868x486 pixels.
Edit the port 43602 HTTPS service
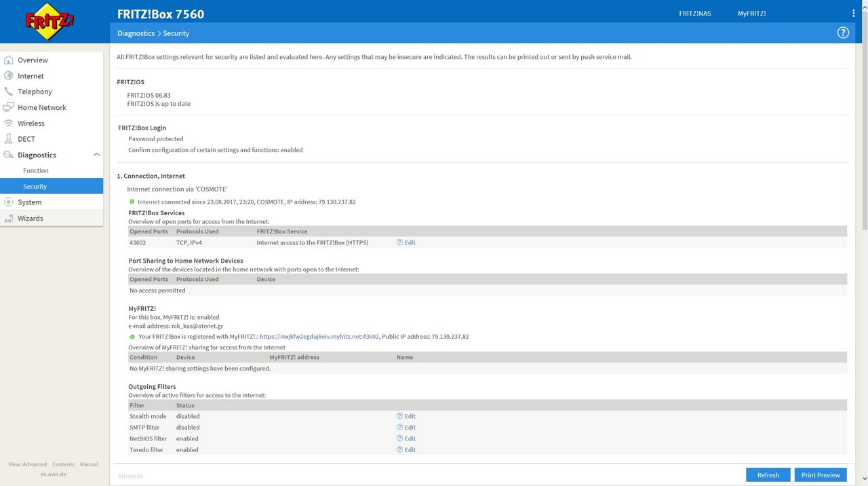(x=410, y=242)
